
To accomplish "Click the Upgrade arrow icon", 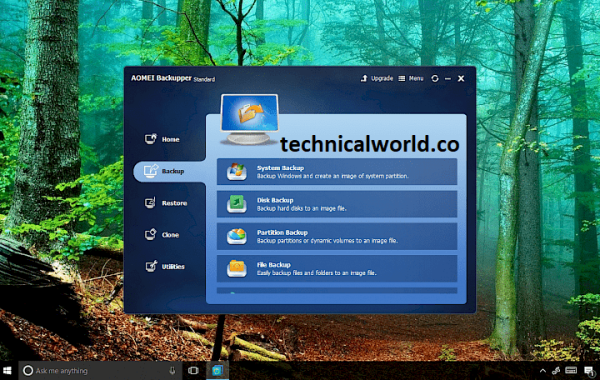I will pos(364,78).
